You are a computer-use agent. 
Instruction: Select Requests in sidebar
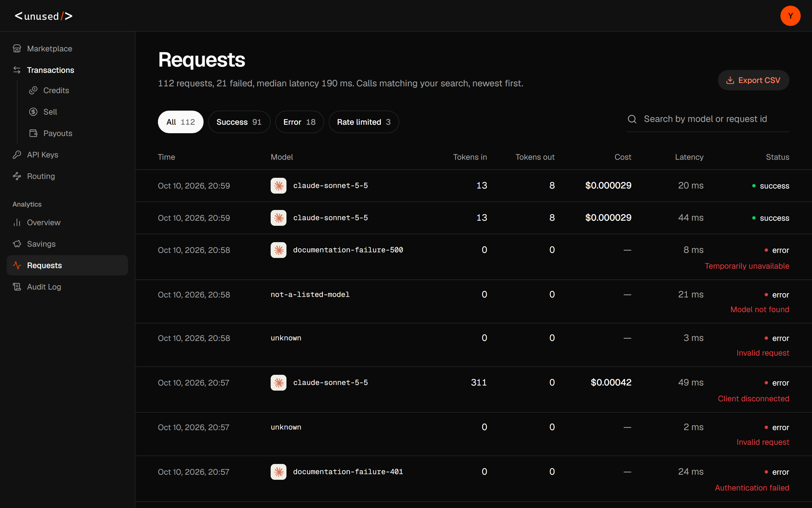(x=67, y=265)
